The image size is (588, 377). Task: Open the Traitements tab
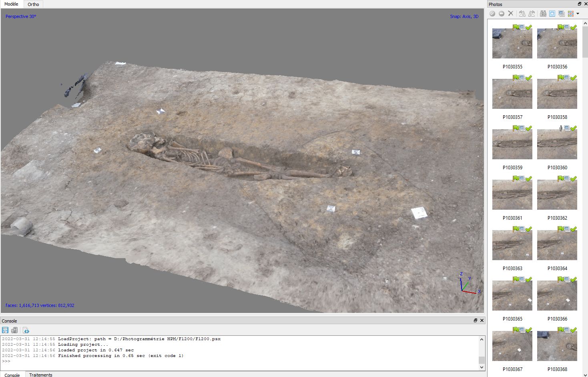[41, 375]
